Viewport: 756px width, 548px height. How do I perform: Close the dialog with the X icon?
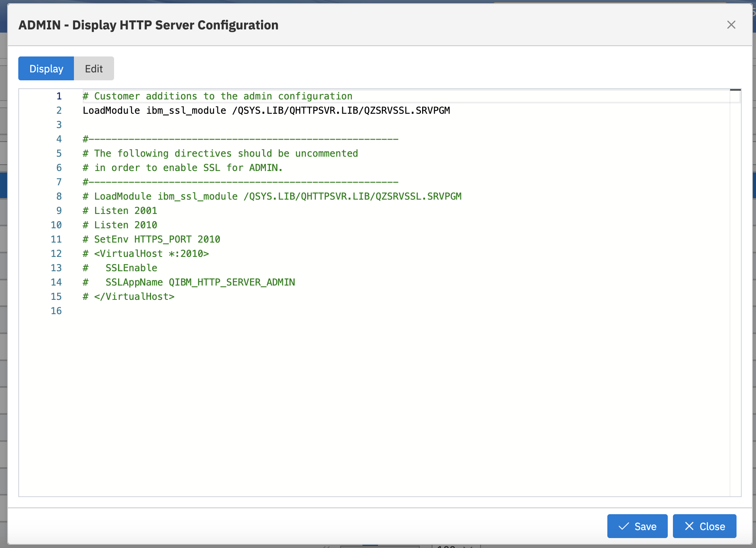coord(731,25)
